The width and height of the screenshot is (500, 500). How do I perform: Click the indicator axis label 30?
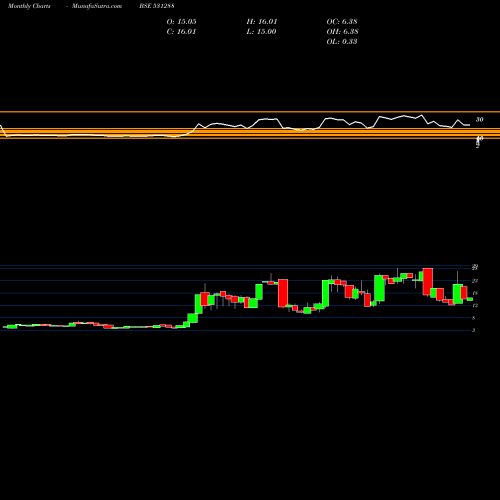tap(479, 120)
